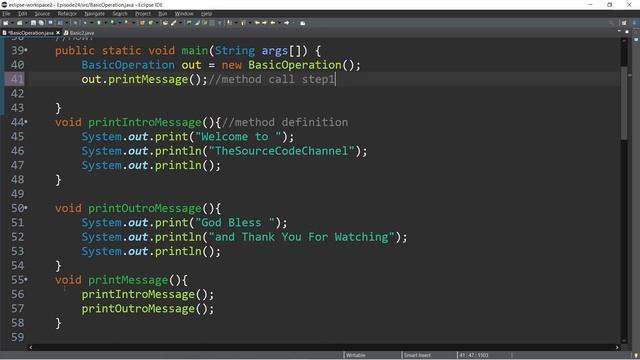Screen dimensions: 640x360
Task: Click the "TheSourceCodeChannel" string on line 46
Action: click(x=282, y=151)
